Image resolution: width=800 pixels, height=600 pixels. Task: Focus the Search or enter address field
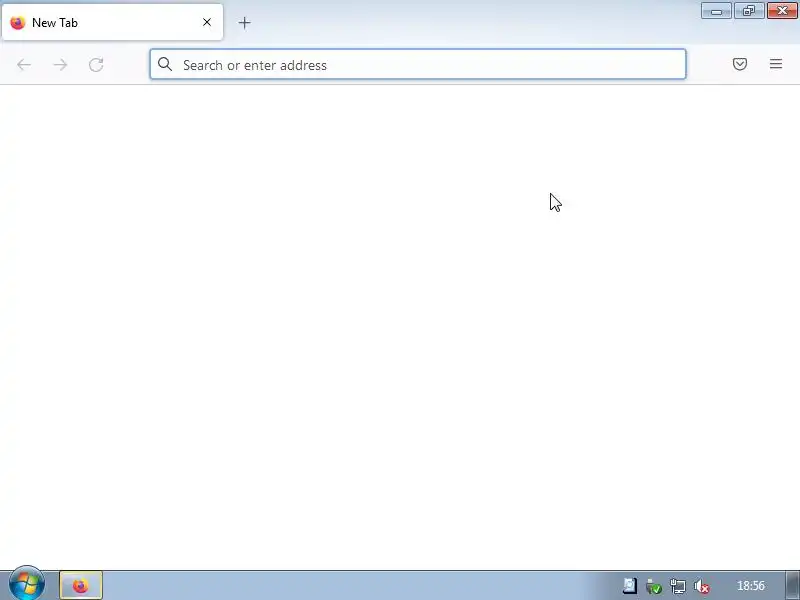(418, 64)
